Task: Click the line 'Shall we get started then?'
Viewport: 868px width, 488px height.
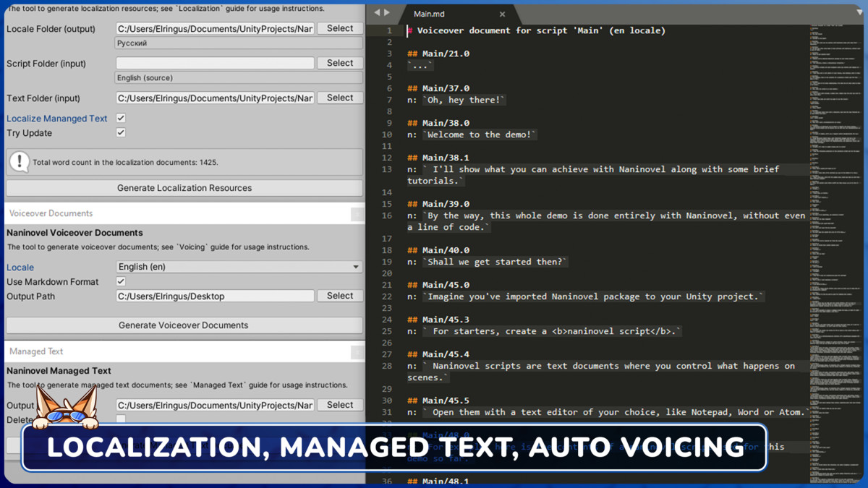Action: [488, 262]
